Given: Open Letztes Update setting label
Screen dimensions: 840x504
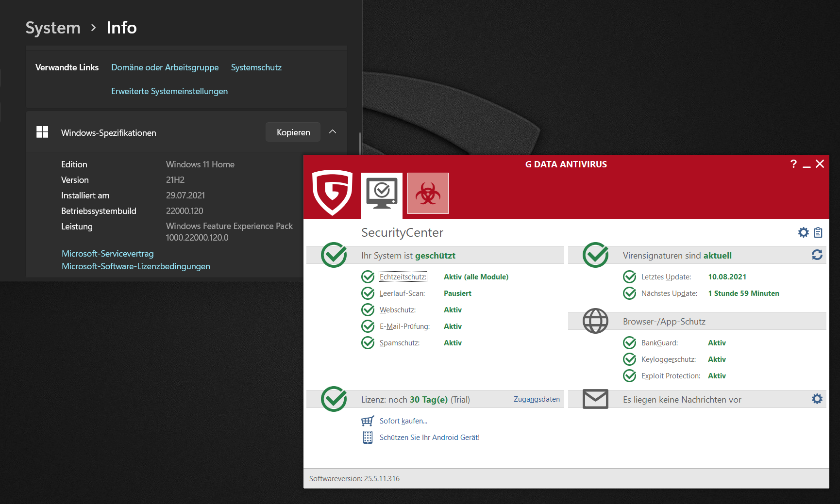Looking at the screenshot, I should 666,277.
